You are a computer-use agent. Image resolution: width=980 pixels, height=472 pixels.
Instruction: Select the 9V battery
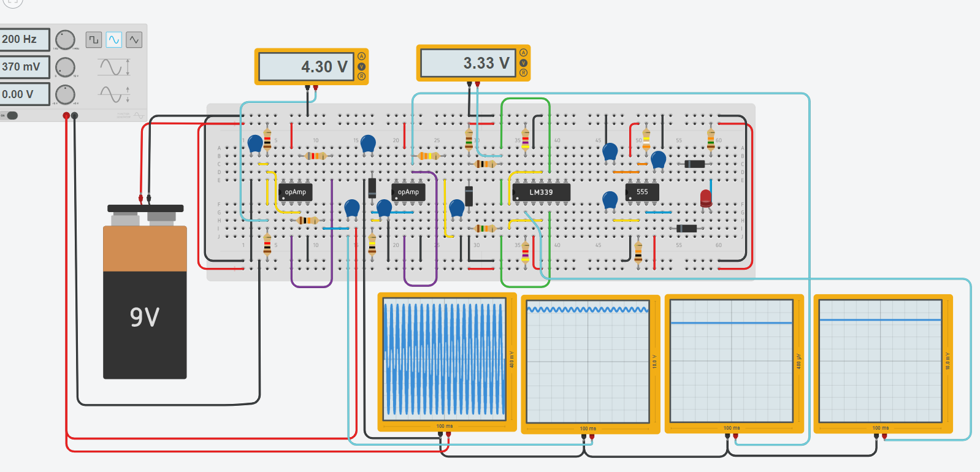click(145, 302)
